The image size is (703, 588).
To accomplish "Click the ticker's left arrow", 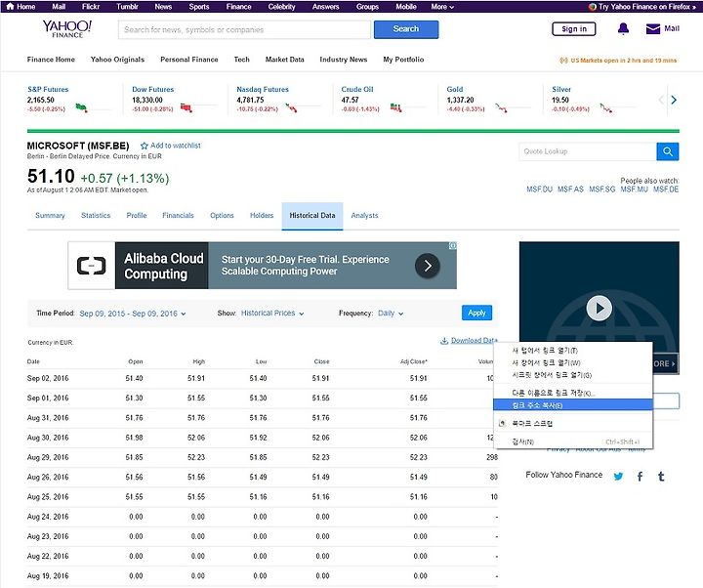I will [661, 100].
